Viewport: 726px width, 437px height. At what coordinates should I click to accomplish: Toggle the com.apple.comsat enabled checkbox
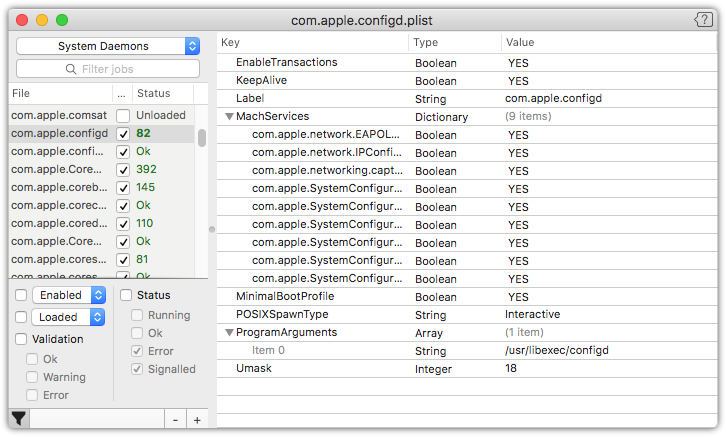coord(123,116)
